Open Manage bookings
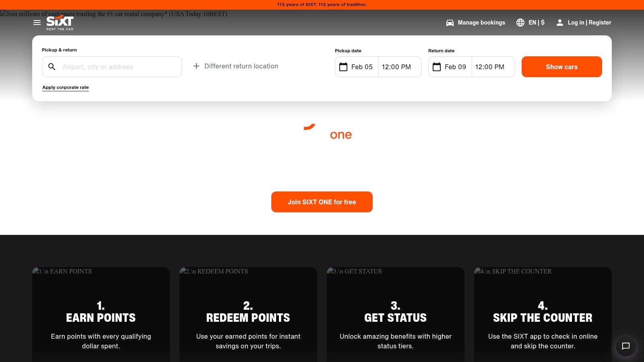 [481, 23]
